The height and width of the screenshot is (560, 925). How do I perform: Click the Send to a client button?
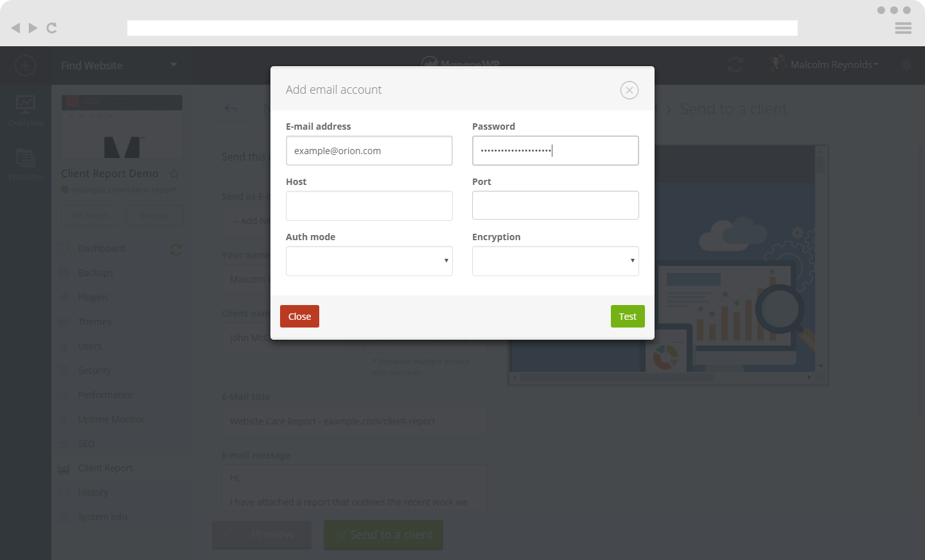(x=383, y=535)
